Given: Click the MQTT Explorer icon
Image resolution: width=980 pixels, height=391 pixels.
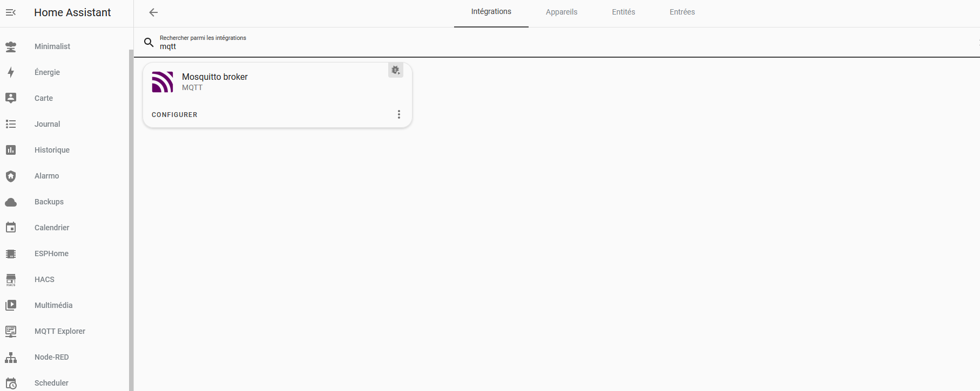Looking at the screenshot, I should 11,331.
